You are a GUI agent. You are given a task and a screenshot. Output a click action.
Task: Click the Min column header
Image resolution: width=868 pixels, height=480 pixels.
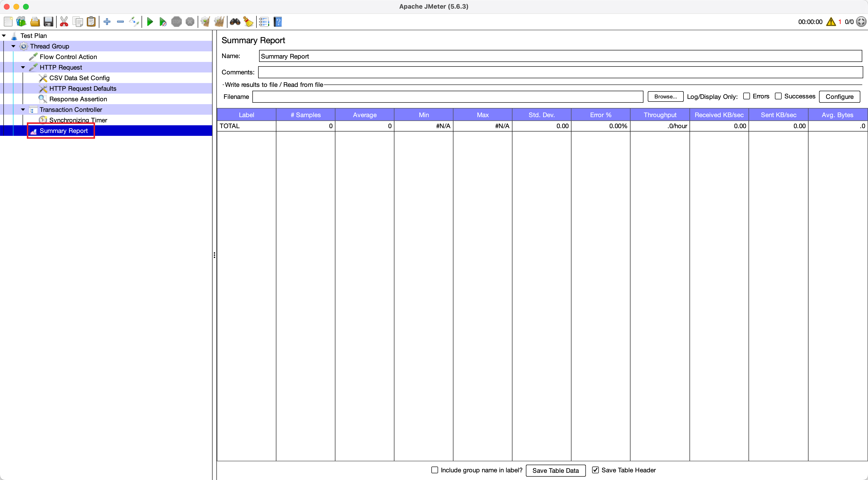pyautogui.click(x=423, y=115)
